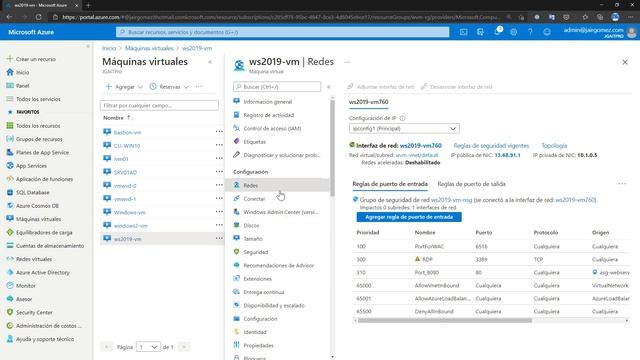640x360 pixels.
Task: Open notifications bell icon
Action: coord(497,32)
